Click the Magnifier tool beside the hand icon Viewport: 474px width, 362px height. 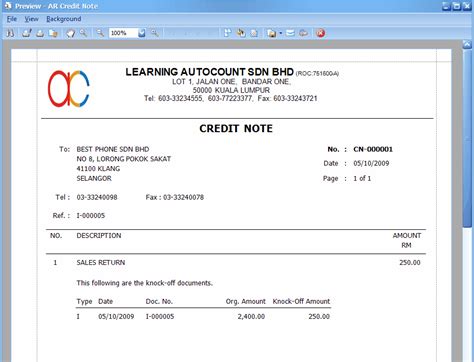coord(83,33)
